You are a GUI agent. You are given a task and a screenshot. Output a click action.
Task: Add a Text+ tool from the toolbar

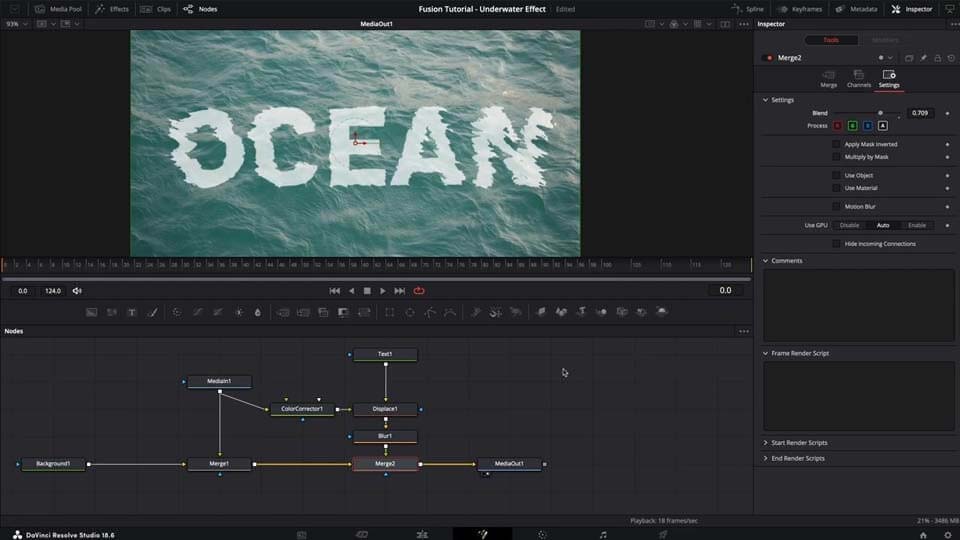coord(132,312)
